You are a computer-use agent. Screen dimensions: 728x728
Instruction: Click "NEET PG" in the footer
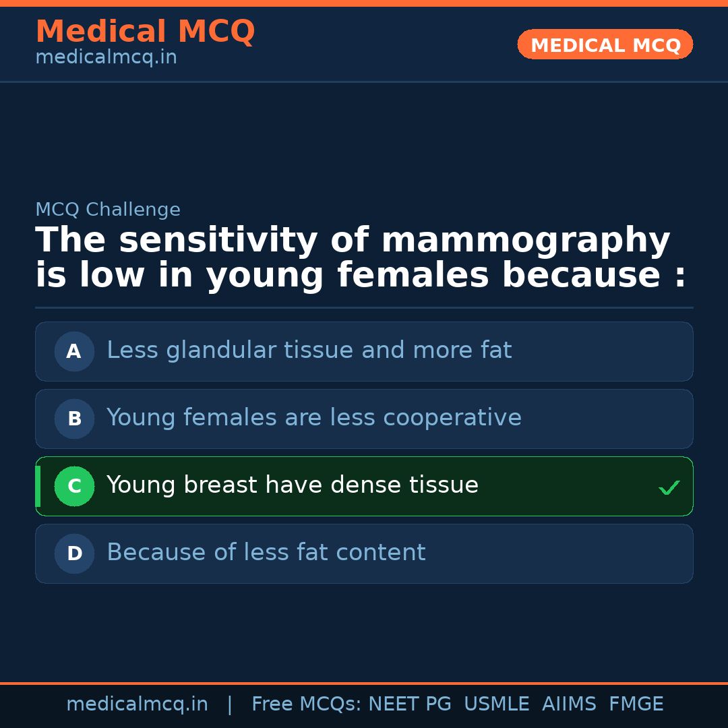click(410, 704)
